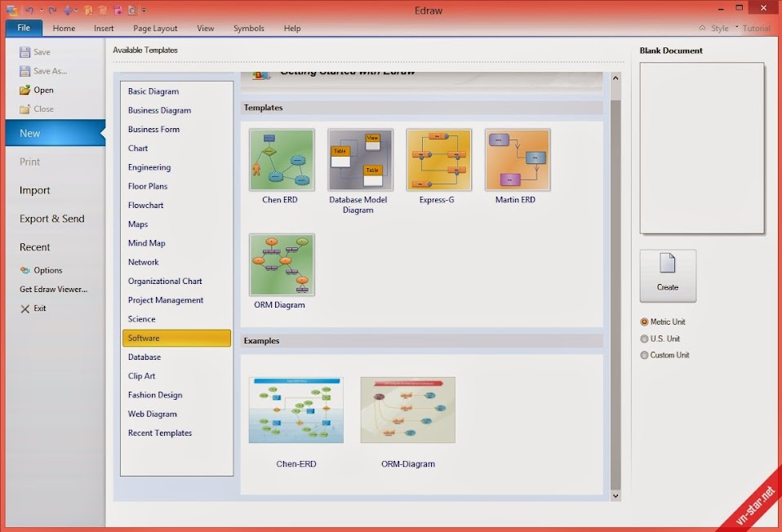Select Chart category
The width and height of the screenshot is (782, 532).
138,148
